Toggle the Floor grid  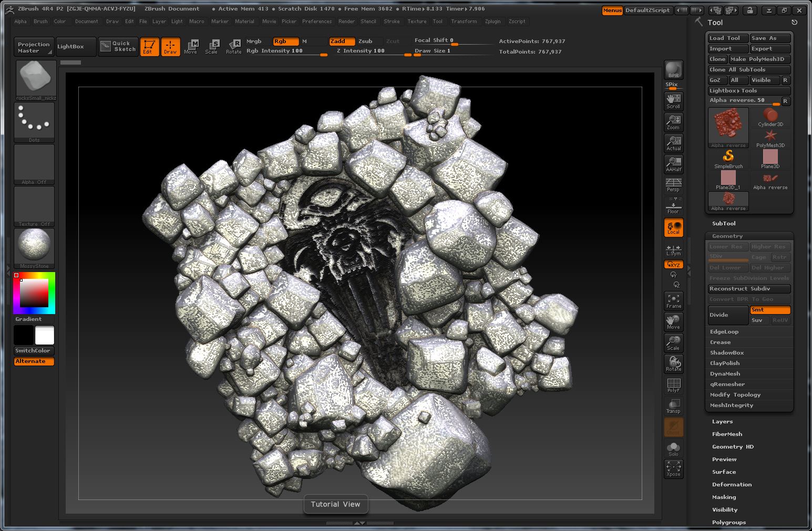[x=673, y=206]
